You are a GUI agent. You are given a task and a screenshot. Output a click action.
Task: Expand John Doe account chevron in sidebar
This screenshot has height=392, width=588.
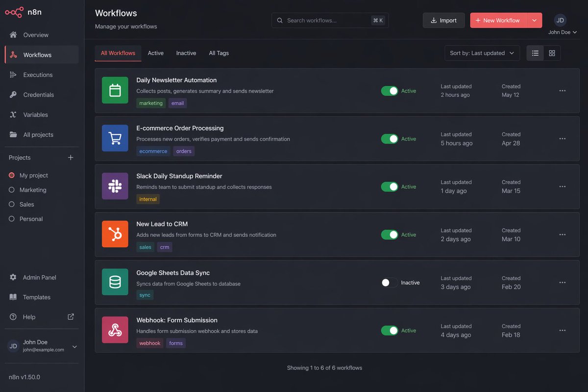(74, 347)
